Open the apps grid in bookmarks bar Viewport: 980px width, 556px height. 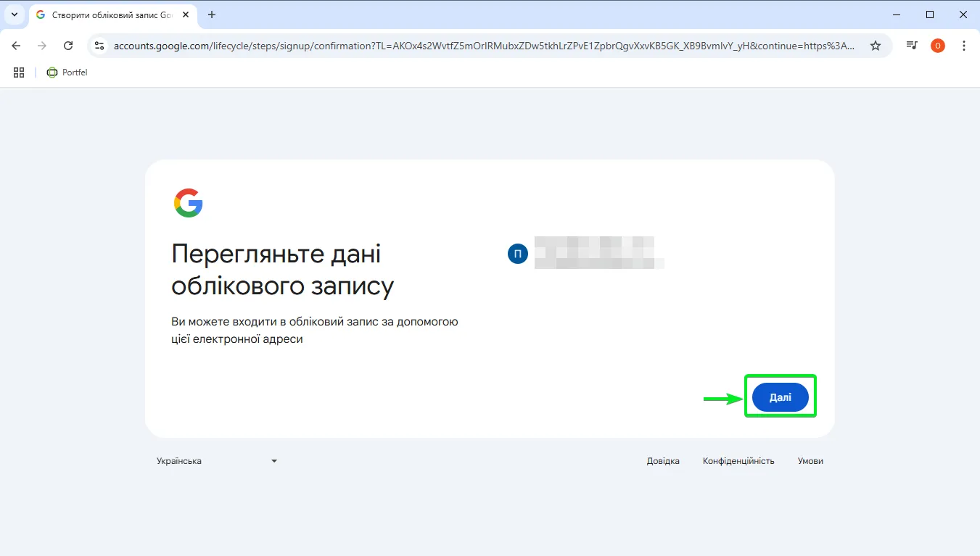[19, 72]
